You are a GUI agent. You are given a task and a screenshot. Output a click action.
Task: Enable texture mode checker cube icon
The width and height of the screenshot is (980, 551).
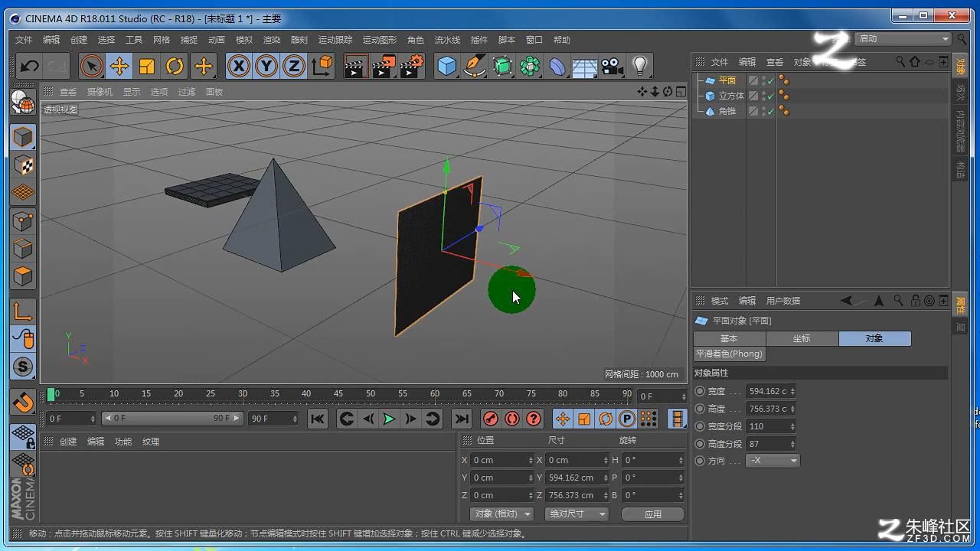(23, 165)
